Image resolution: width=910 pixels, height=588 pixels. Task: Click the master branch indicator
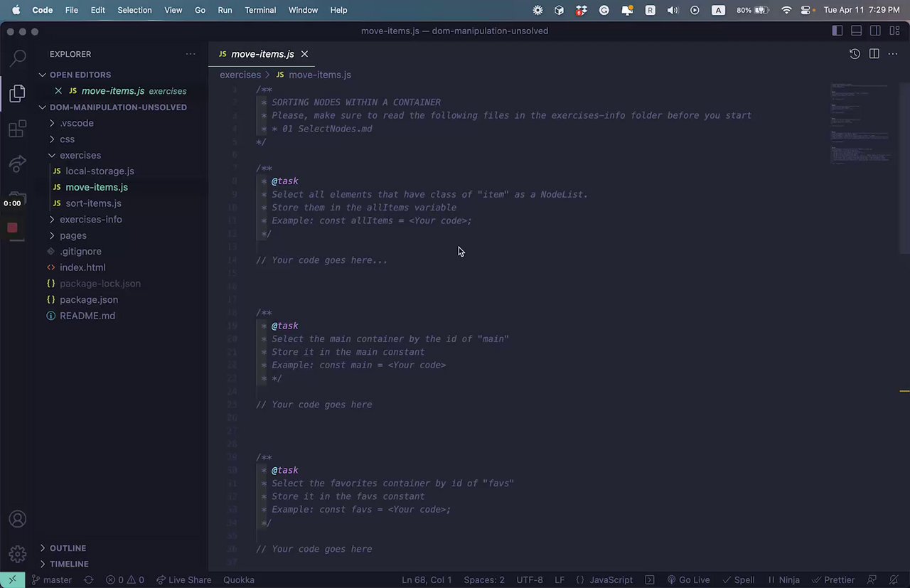[52, 579]
